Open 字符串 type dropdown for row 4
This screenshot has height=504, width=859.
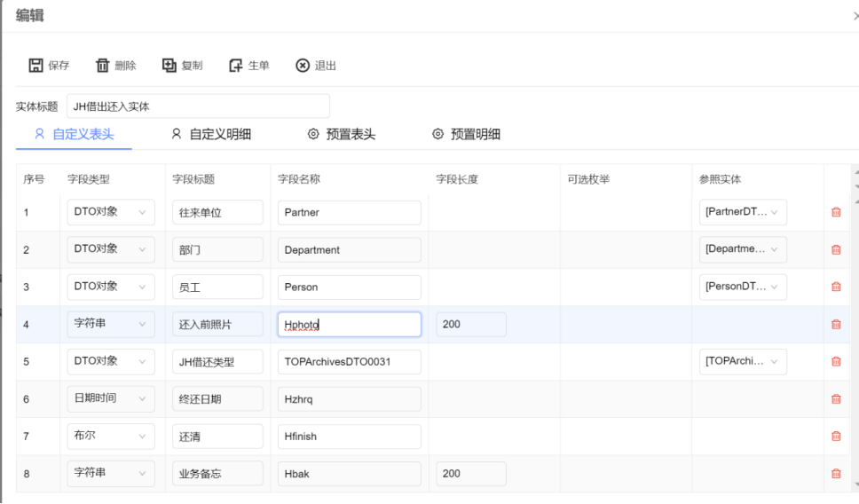click(111, 324)
